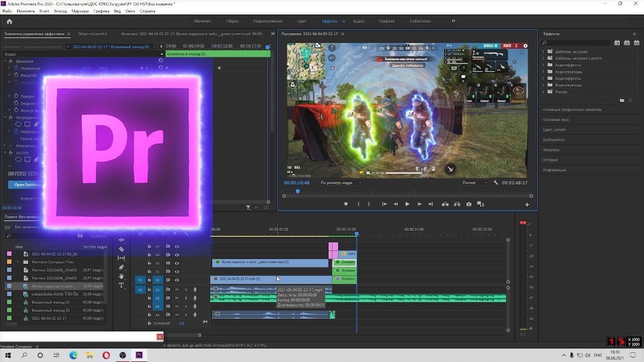Open the 'Библиотеки' panel

point(554,140)
